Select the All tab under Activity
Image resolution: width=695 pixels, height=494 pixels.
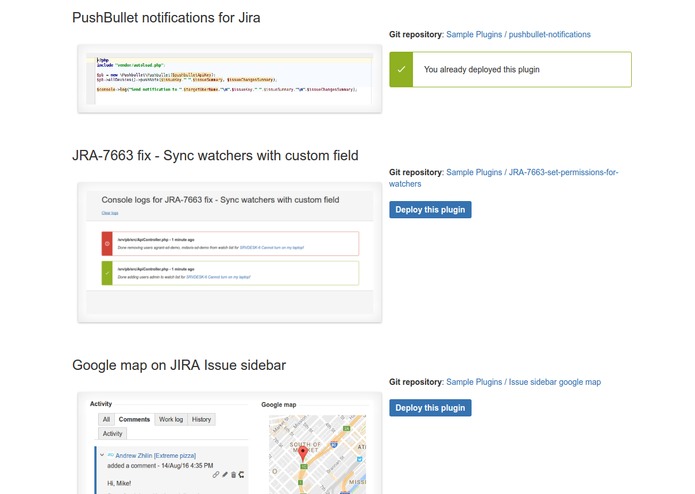point(106,420)
